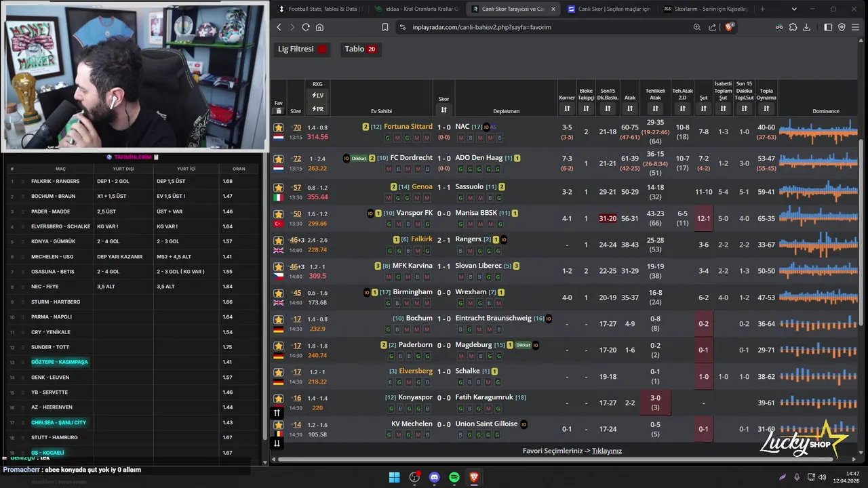Close the Canlı Skor Tarayıcısı tab

click(x=553, y=9)
